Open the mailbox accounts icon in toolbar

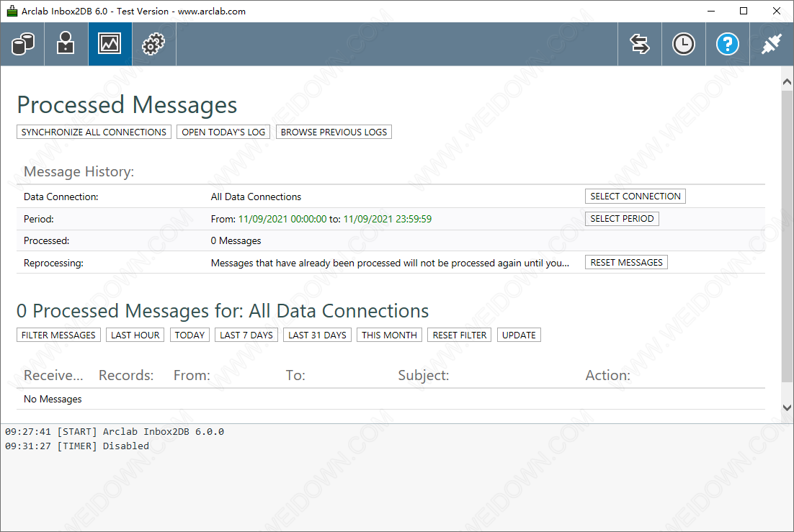click(x=66, y=44)
